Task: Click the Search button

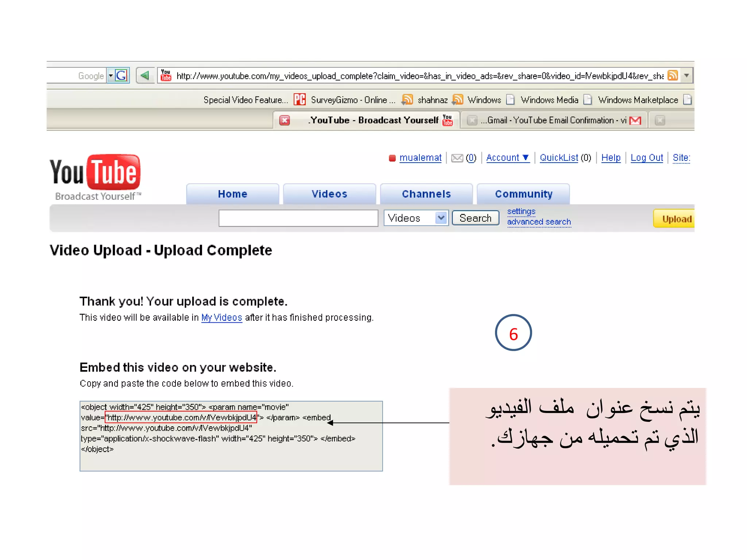Action: 476,218
